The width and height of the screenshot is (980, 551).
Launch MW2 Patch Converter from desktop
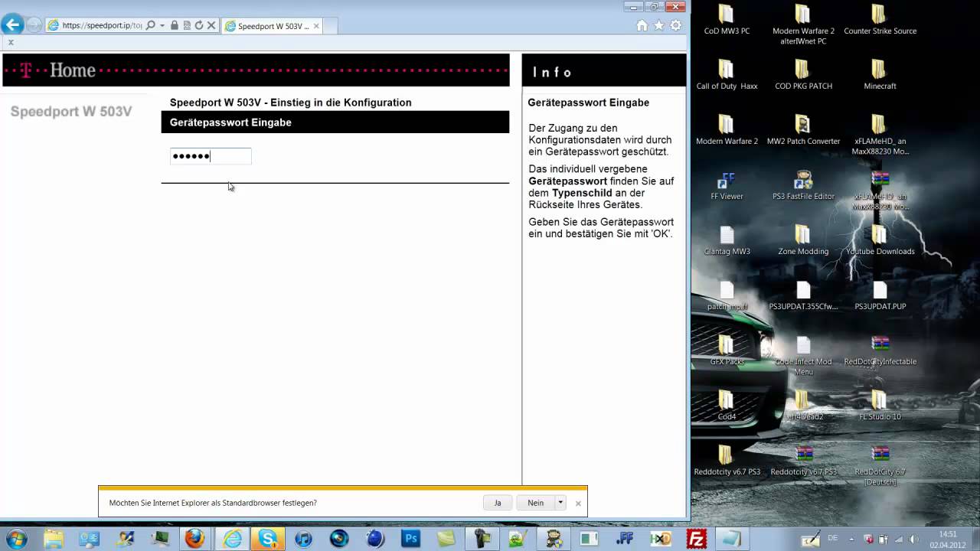coord(803,130)
